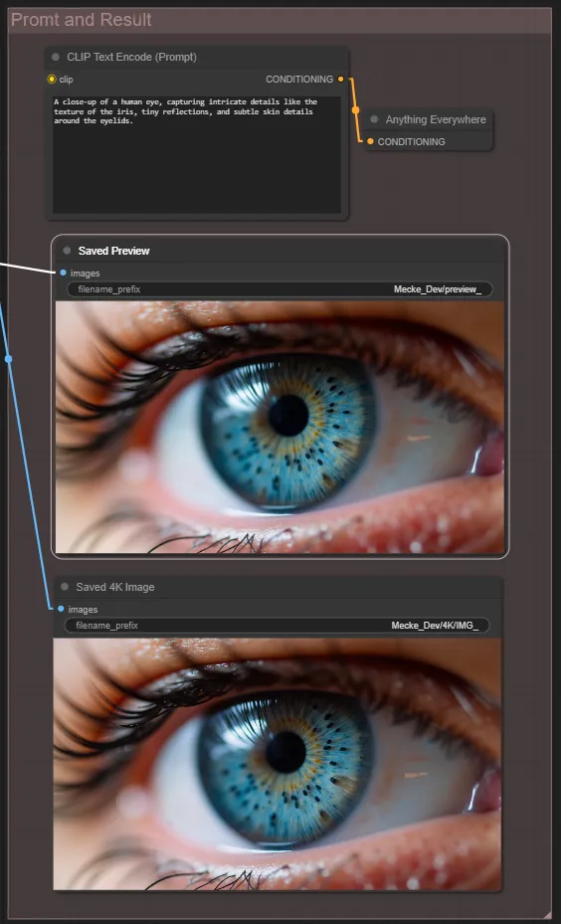Click the images input socket on Saved Preview

63,273
